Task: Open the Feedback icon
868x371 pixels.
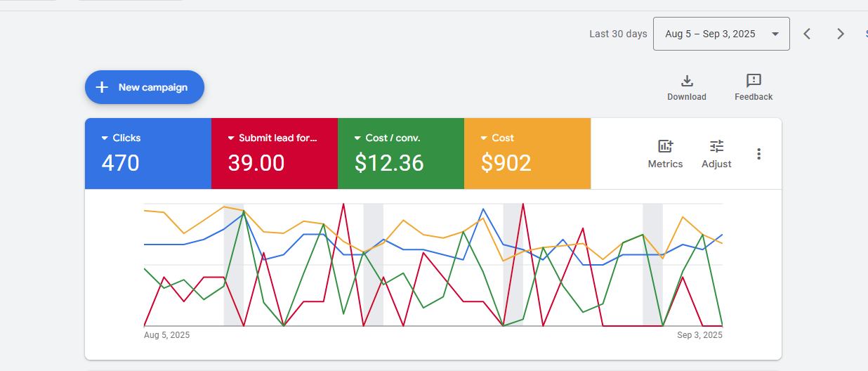Action: [754, 81]
